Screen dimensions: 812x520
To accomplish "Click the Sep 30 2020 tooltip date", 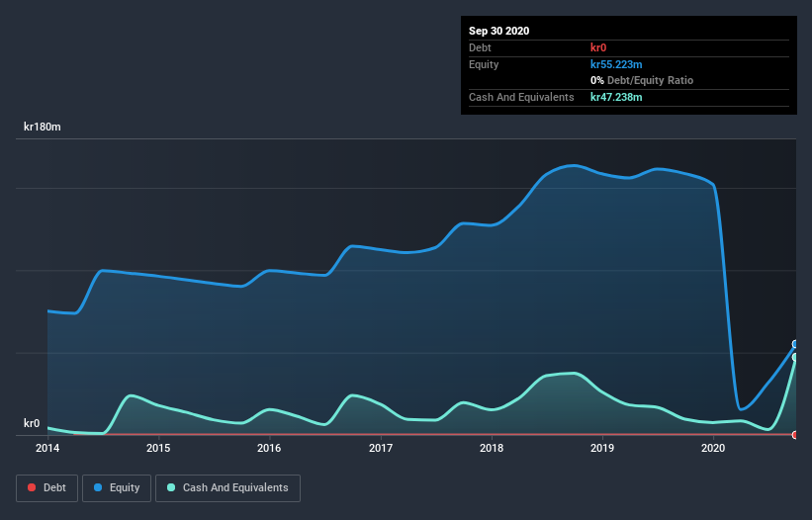I will tap(499, 31).
